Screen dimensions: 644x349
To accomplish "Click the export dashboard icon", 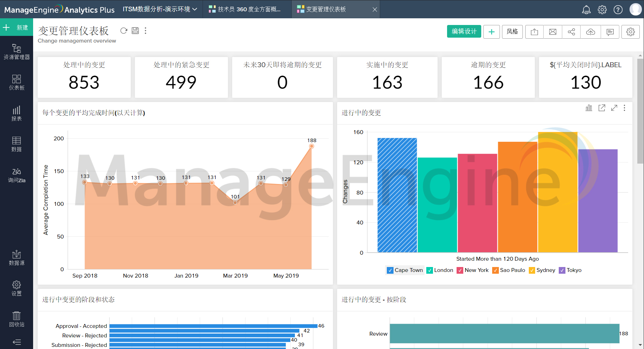I will (534, 32).
